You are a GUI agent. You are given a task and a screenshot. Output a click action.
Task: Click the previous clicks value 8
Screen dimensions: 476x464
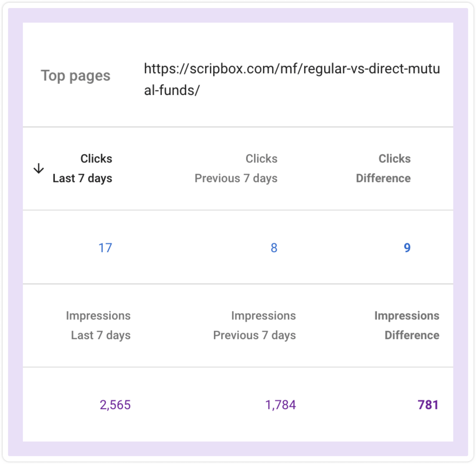click(274, 248)
